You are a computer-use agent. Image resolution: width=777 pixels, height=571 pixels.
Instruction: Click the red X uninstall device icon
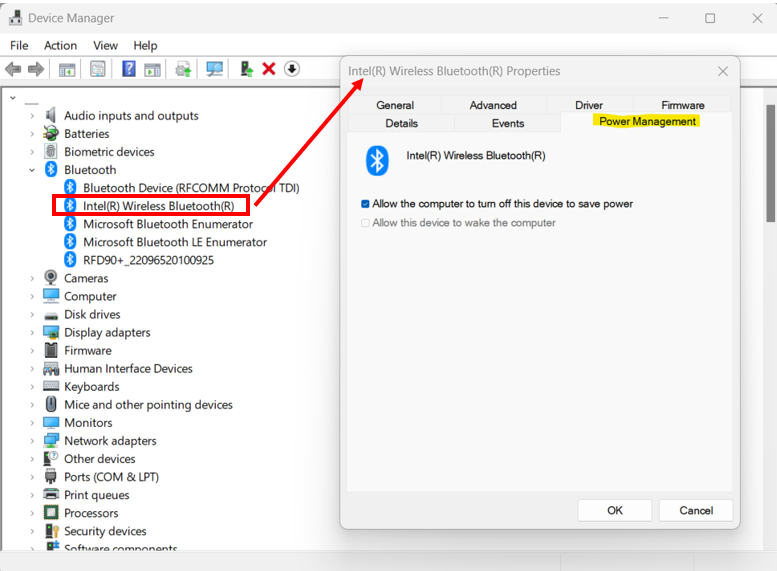pos(268,69)
